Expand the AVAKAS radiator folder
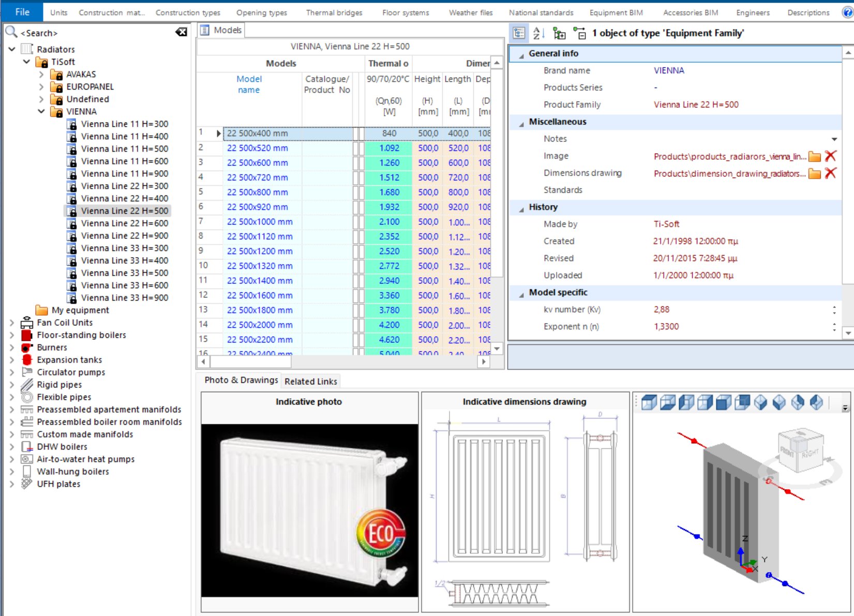 coord(41,74)
